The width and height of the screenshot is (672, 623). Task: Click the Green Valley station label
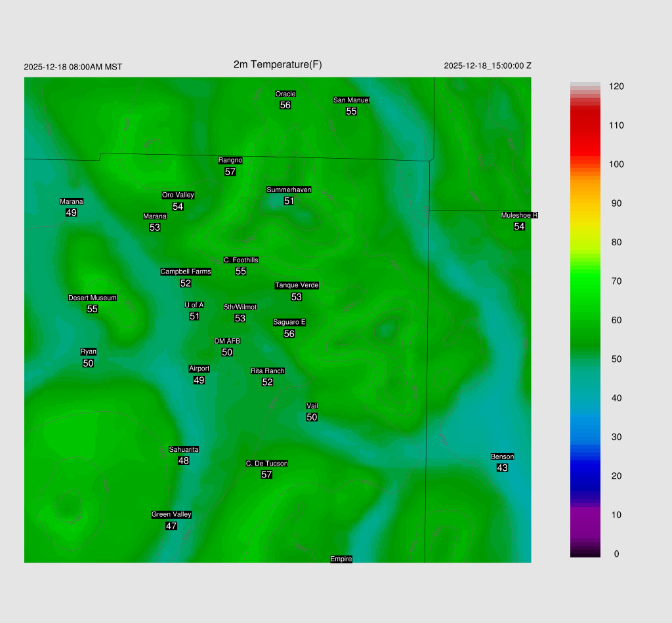[171, 514]
